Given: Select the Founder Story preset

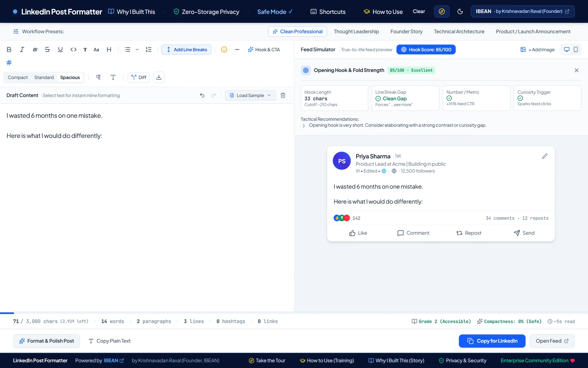Looking at the screenshot, I should (x=406, y=32).
